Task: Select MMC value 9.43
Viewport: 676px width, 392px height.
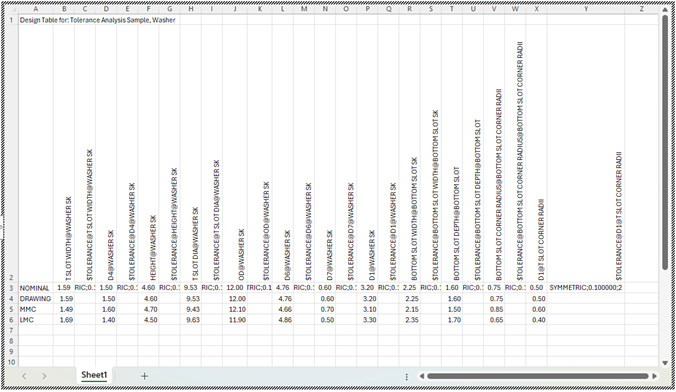Action: click(x=191, y=309)
